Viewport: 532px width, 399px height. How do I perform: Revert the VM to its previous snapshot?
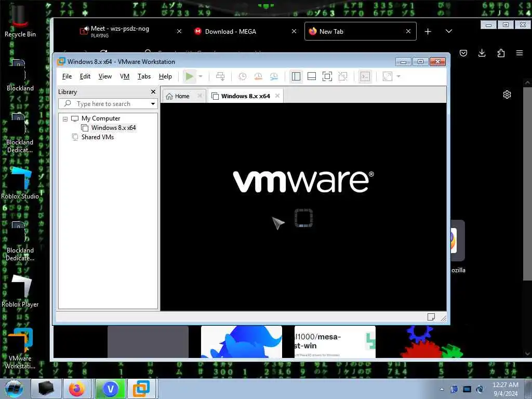[258, 76]
